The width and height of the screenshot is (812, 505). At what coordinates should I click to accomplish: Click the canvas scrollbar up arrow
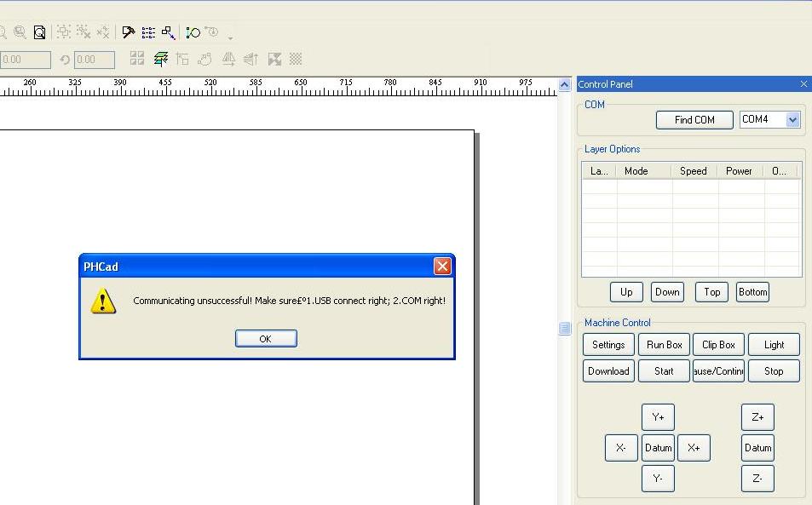(x=564, y=86)
